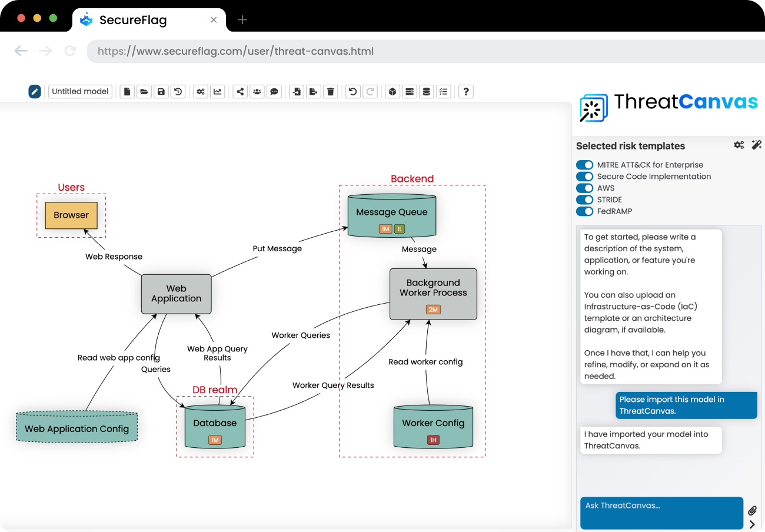The image size is (765, 532).
Task: Redo the last action
Action: click(370, 91)
